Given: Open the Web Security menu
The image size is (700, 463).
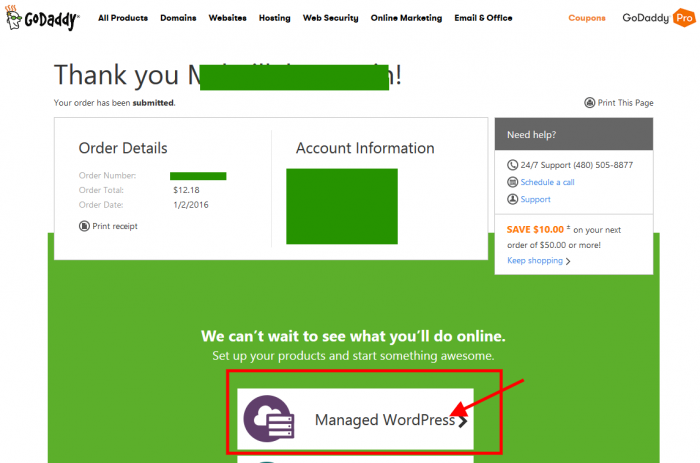Looking at the screenshot, I should pos(330,18).
